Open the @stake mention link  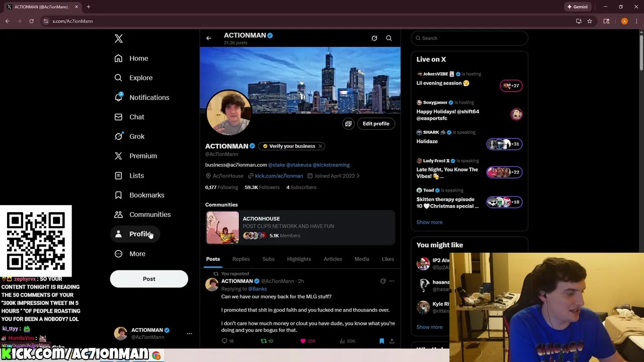tap(277, 165)
